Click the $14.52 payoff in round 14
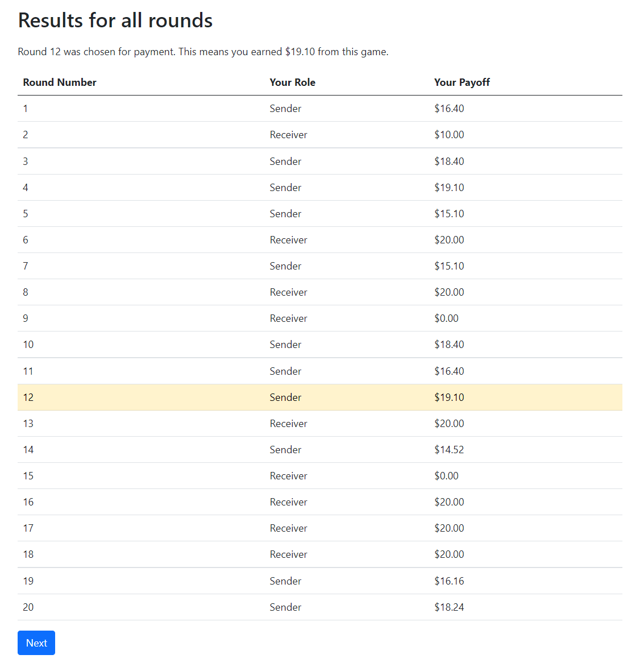The width and height of the screenshot is (644, 667). click(449, 450)
